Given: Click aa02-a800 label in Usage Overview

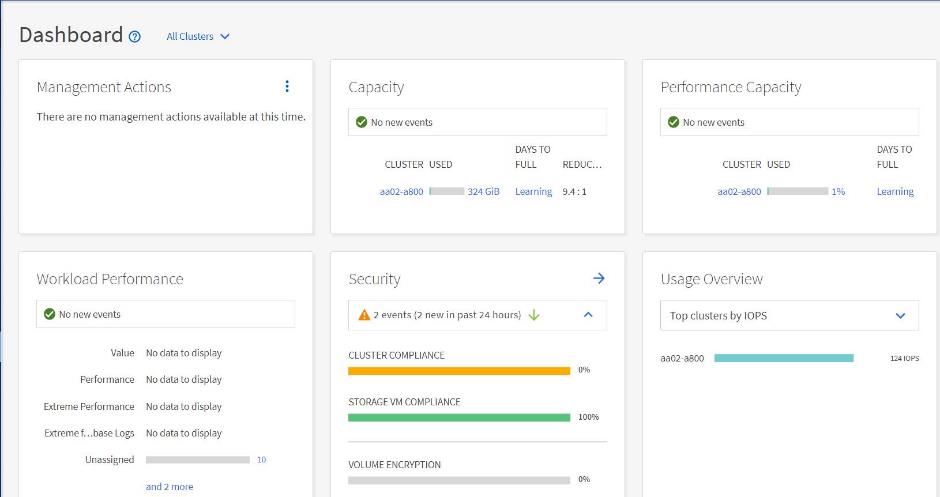Looking at the screenshot, I should (682, 358).
